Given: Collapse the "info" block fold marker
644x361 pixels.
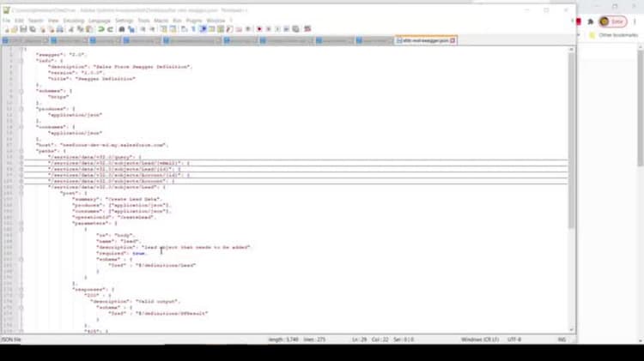Looking at the screenshot, I should pyautogui.click(x=21, y=61).
